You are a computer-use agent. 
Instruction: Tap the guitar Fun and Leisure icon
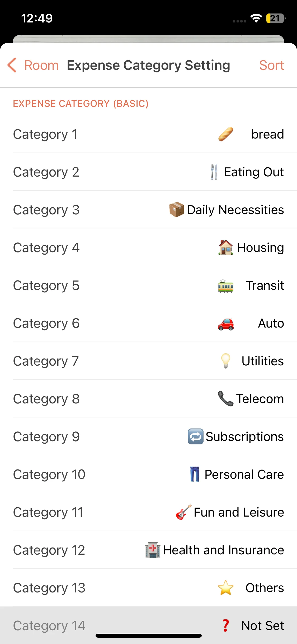(183, 512)
